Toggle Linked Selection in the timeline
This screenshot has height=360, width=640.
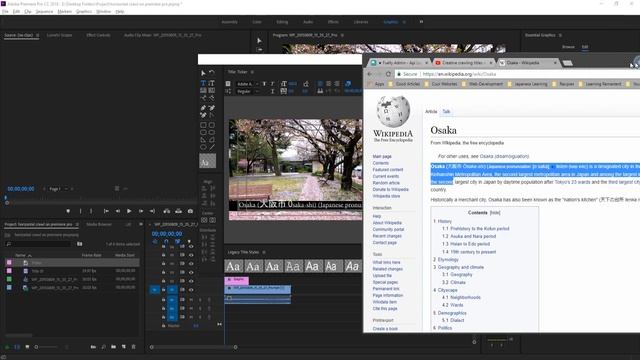click(x=177, y=242)
